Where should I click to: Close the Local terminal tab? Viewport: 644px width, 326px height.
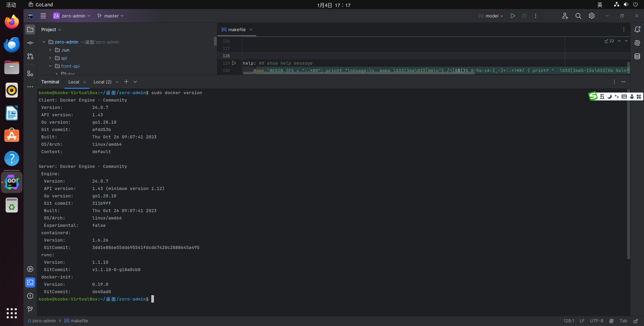point(85,82)
